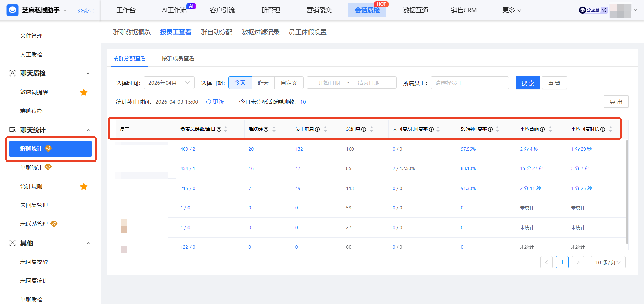
Task: Open the help icon next to 活跃群 column
Action: click(x=266, y=129)
